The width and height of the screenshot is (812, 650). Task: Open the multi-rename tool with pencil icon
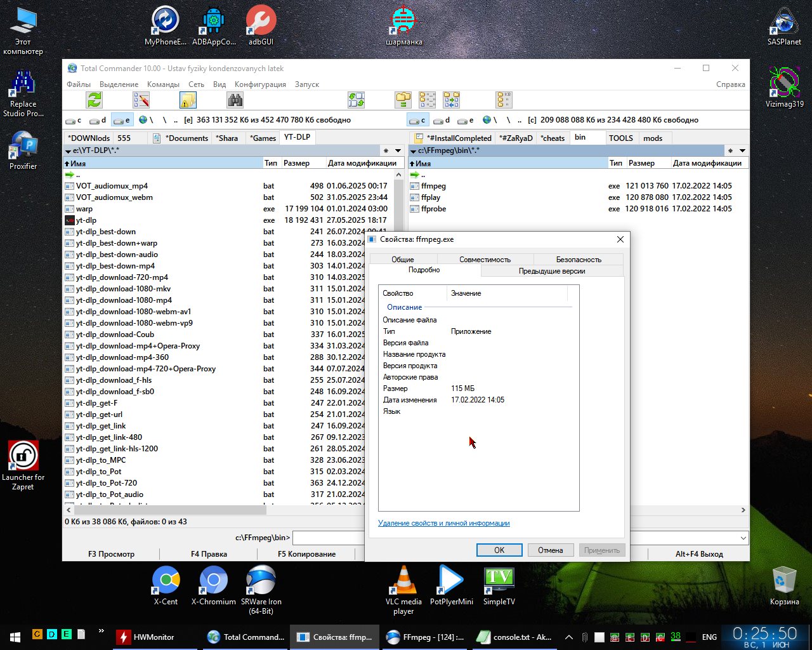click(141, 100)
